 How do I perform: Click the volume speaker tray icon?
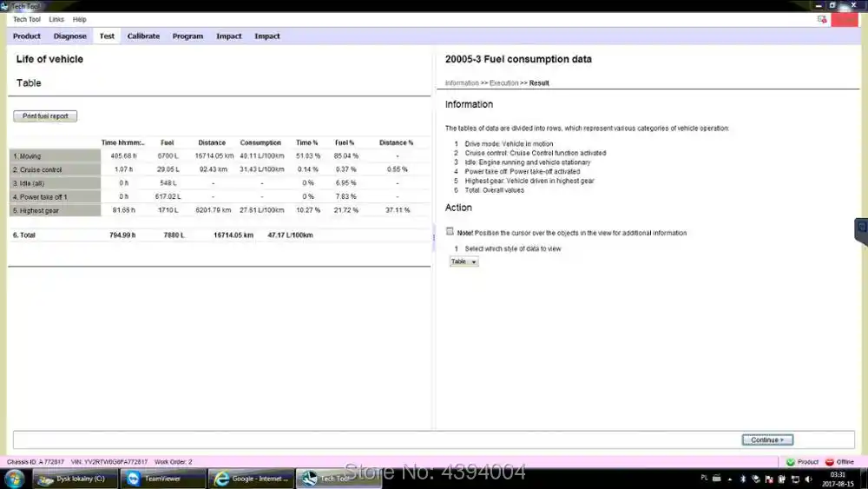tap(809, 479)
